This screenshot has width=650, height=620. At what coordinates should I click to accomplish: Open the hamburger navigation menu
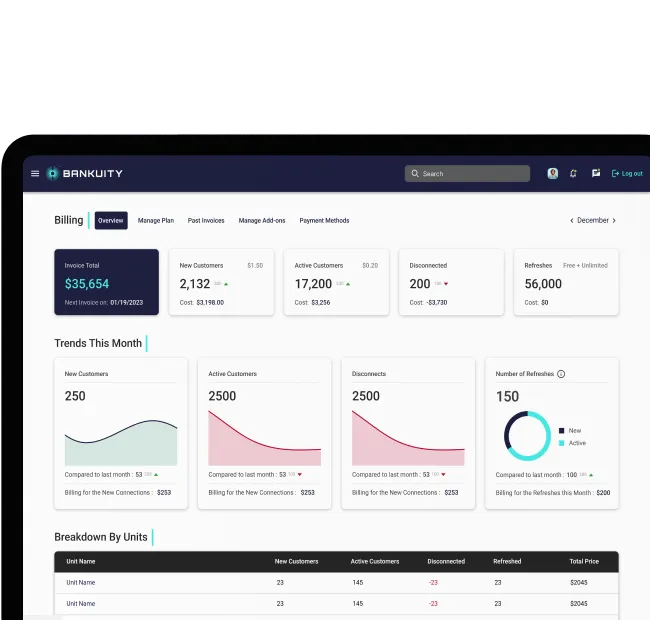(35, 174)
